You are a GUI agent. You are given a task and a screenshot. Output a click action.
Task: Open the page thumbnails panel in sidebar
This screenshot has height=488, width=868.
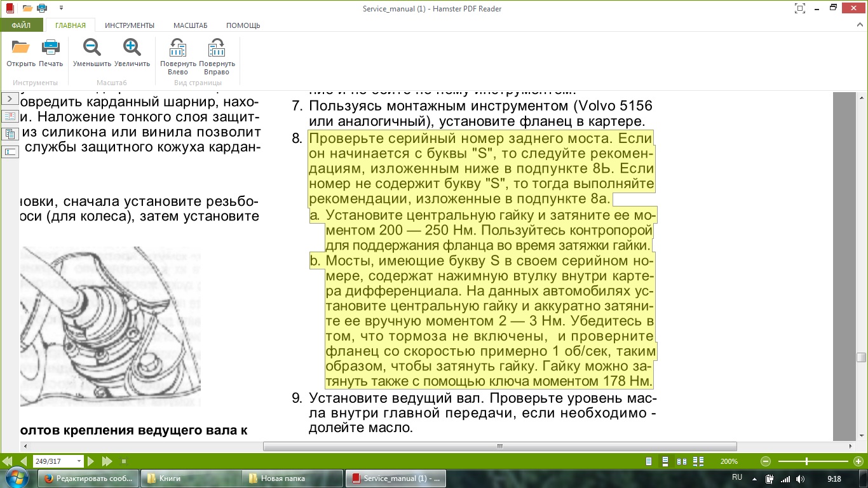[10, 134]
